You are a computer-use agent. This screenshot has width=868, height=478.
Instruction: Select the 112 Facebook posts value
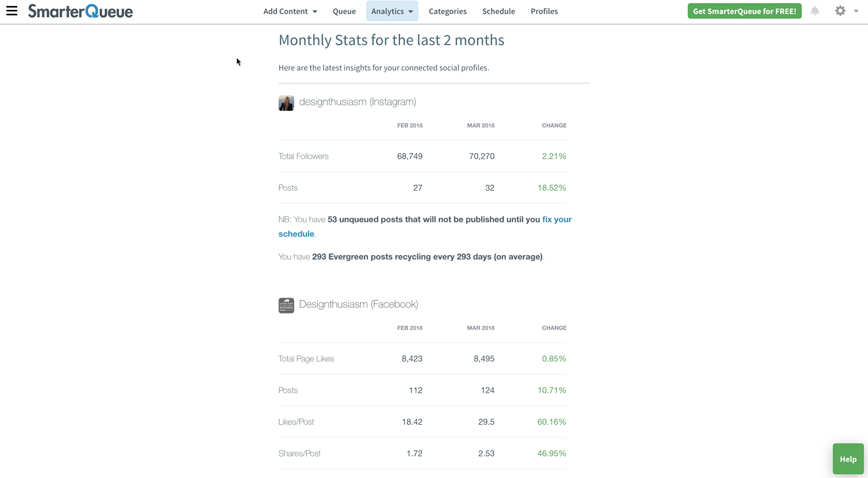[x=415, y=390]
